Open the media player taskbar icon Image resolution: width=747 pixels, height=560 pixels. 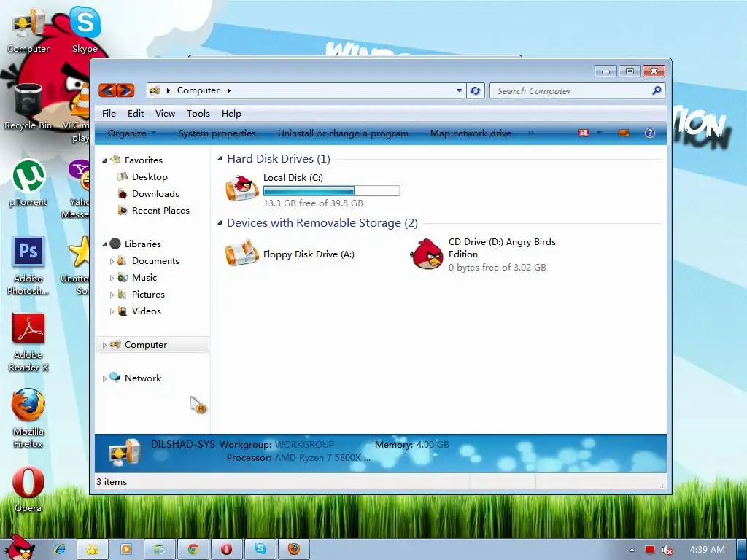(x=125, y=549)
